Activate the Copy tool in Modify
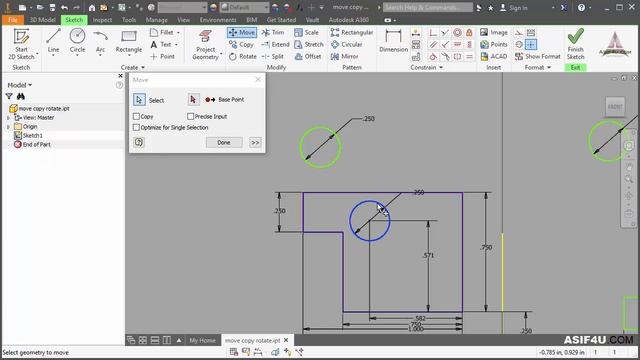This screenshot has height=360, width=640. coord(242,44)
